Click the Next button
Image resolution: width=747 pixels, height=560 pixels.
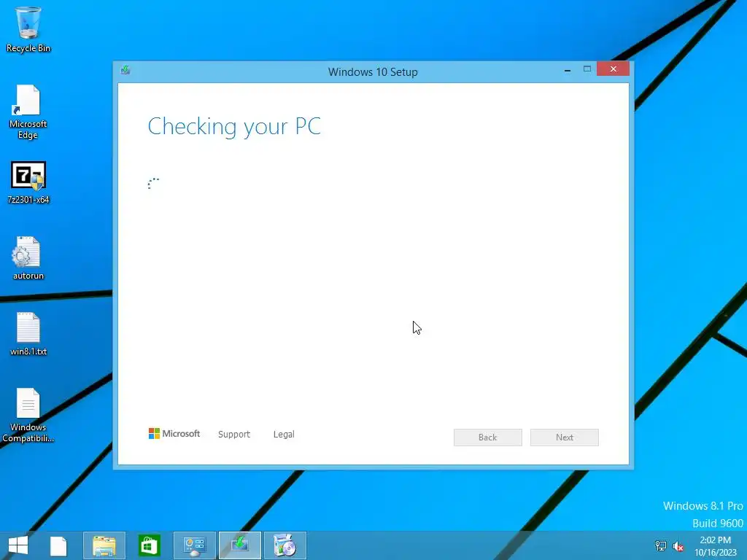pyautogui.click(x=565, y=437)
